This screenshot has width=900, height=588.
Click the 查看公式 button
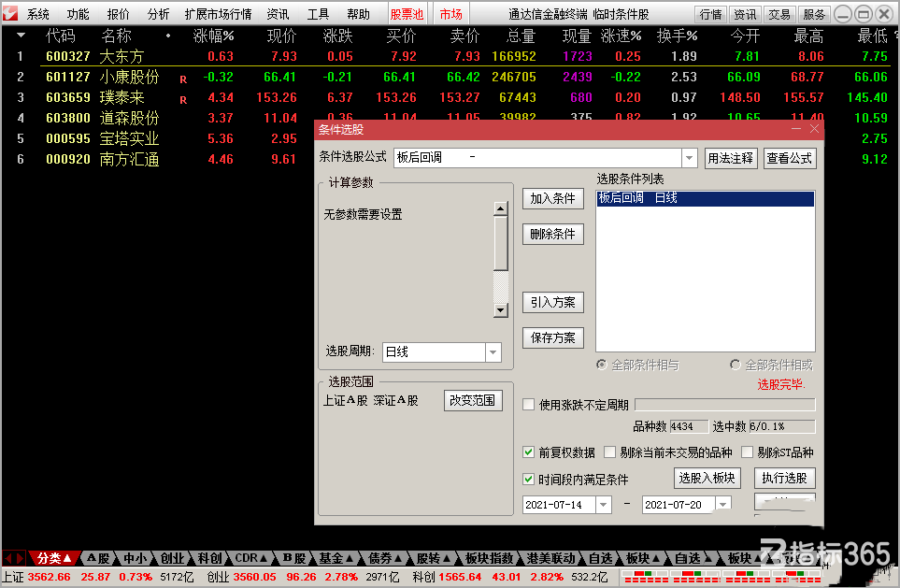point(790,158)
